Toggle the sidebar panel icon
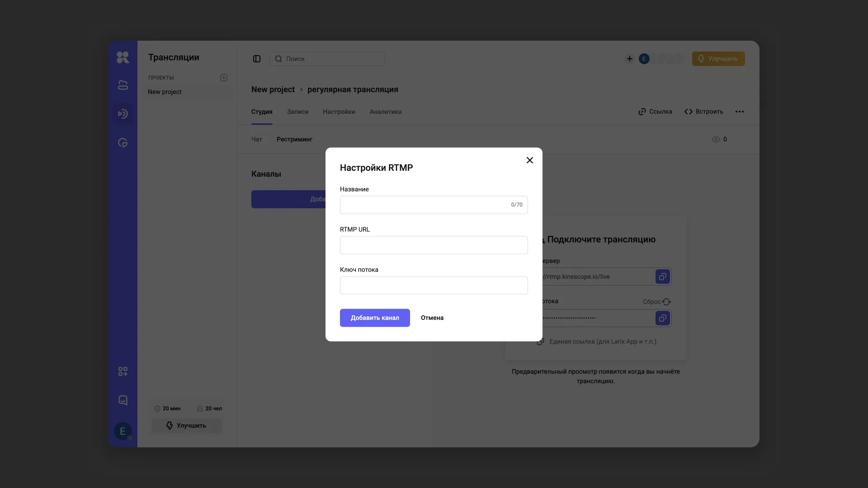Viewport: 868px width, 488px height. (257, 59)
